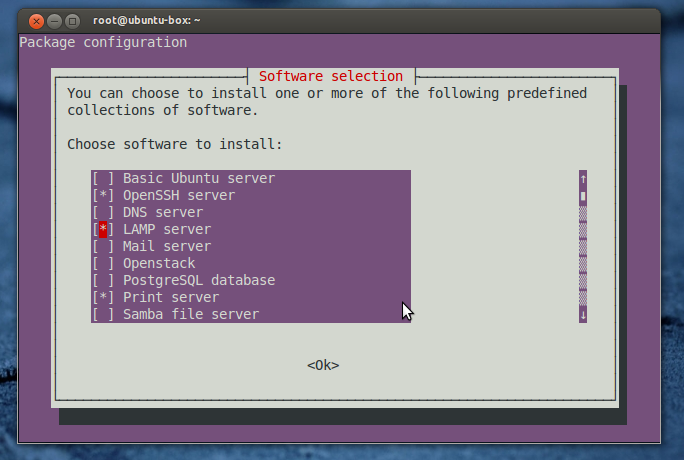Click the scrollbar down arrow
The height and width of the screenshot is (460, 684).
[583, 314]
